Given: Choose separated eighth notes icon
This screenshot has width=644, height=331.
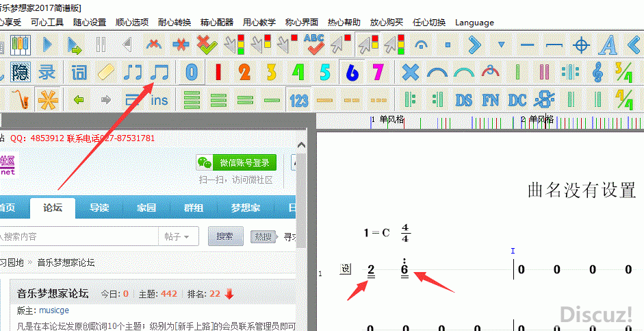Looking at the screenshot, I should (x=132, y=73).
